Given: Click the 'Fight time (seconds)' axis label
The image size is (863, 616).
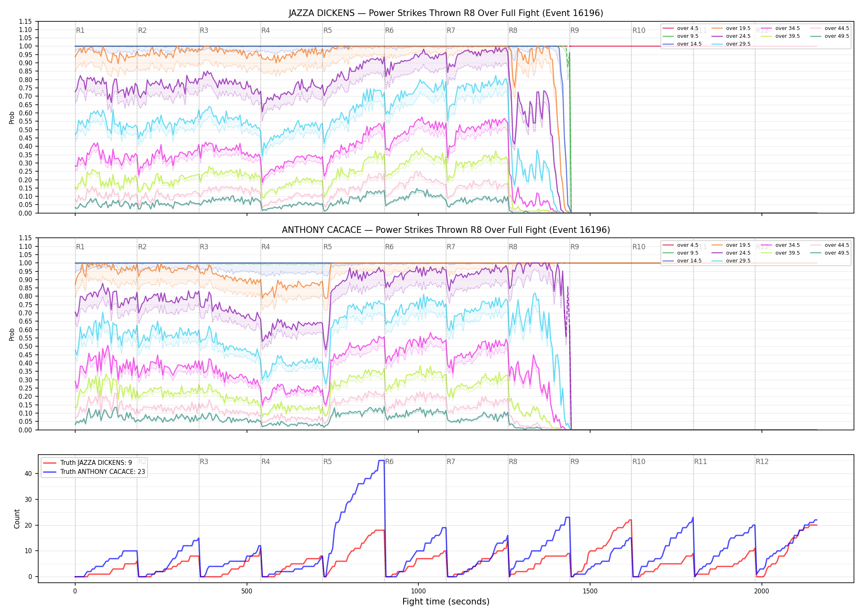Looking at the screenshot, I should click(446, 602).
